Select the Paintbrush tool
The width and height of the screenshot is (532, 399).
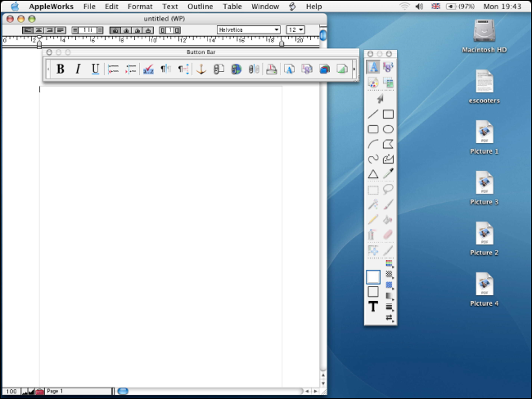point(388,204)
